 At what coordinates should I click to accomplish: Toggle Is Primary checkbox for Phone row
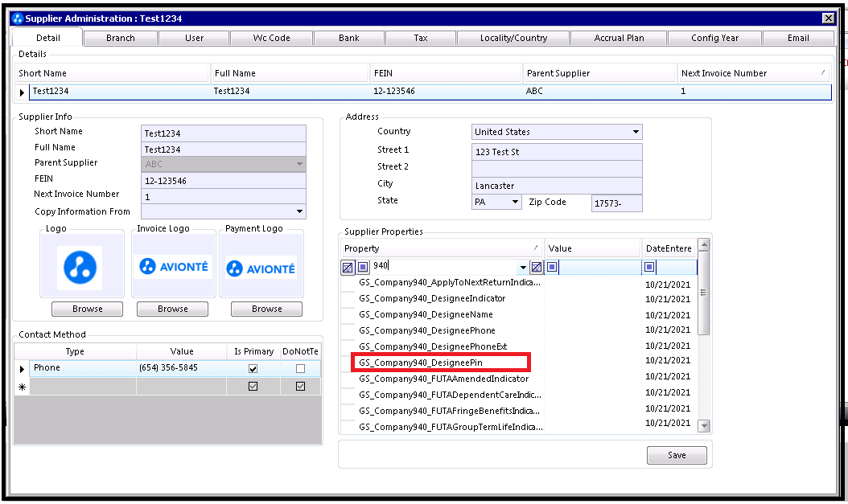(x=253, y=368)
